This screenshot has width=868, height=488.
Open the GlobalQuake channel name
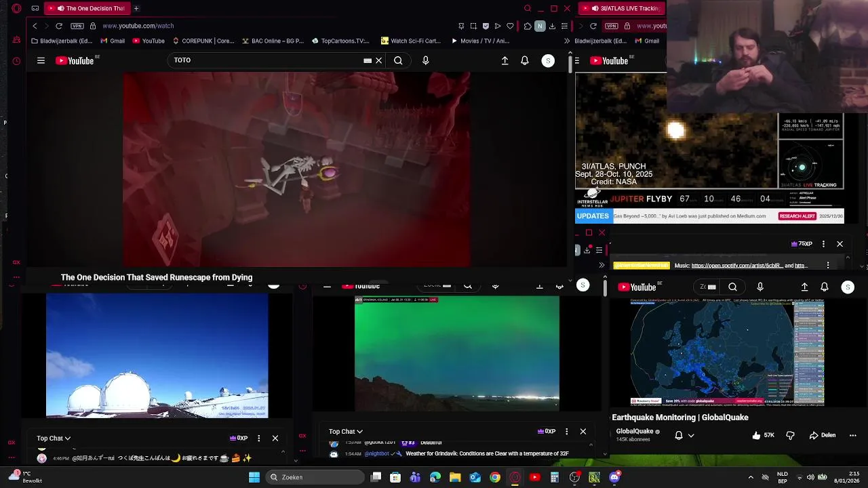click(635, 431)
